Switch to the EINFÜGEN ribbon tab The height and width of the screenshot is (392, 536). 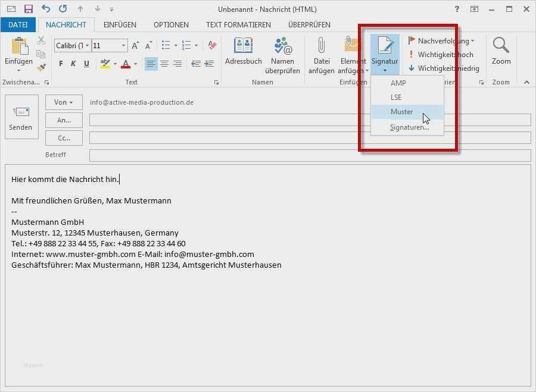[x=120, y=24]
